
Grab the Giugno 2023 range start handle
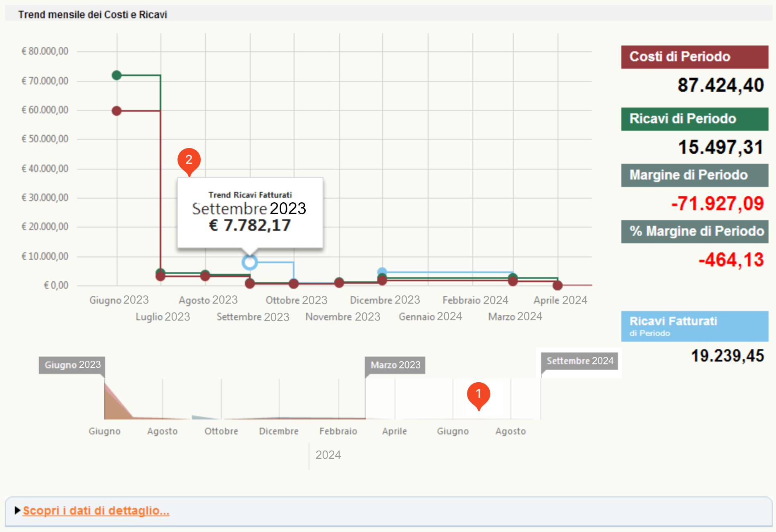tap(72, 365)
